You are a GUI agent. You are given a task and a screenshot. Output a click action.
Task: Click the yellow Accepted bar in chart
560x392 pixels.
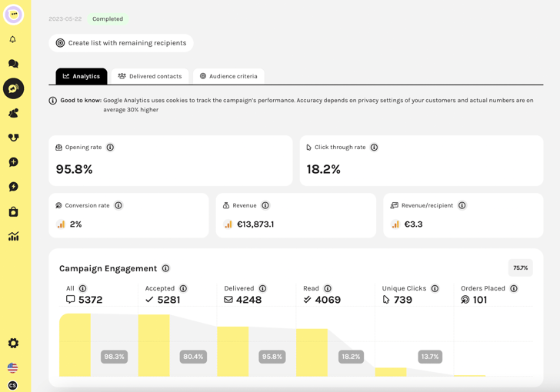(154, 346)
